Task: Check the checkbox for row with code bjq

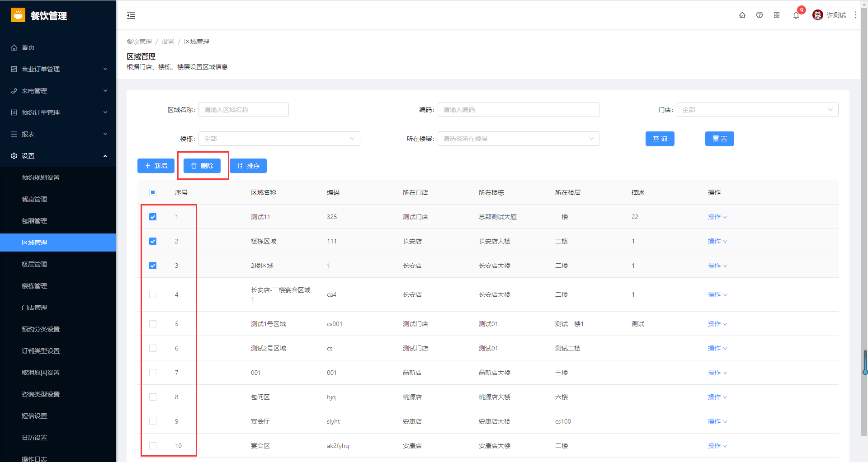Action: point(153,397)
